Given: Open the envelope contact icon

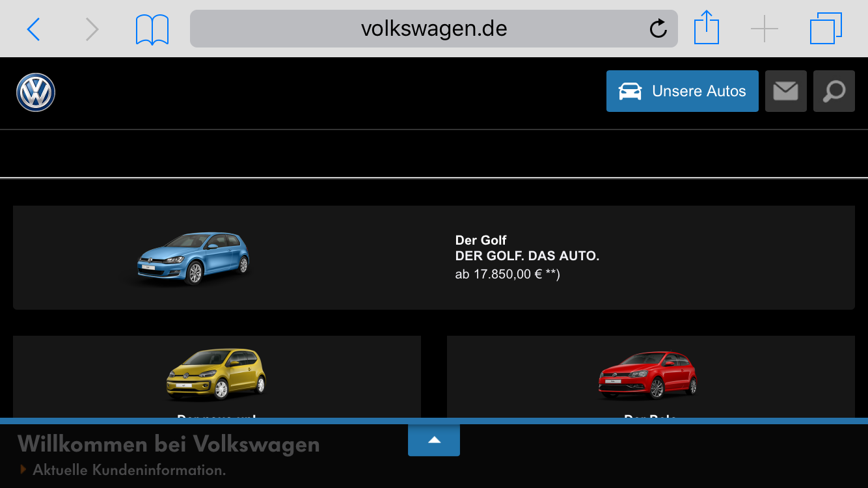Looking at the screenshot, I should point(786,91).
